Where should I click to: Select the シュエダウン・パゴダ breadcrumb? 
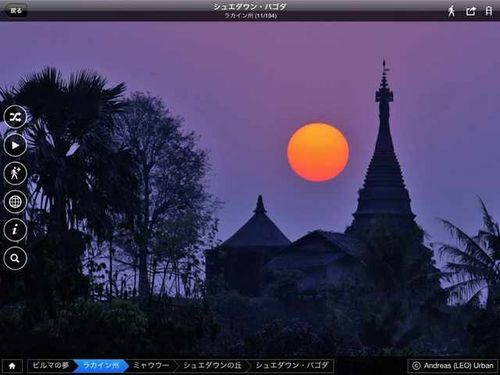[x=292, y=366]
